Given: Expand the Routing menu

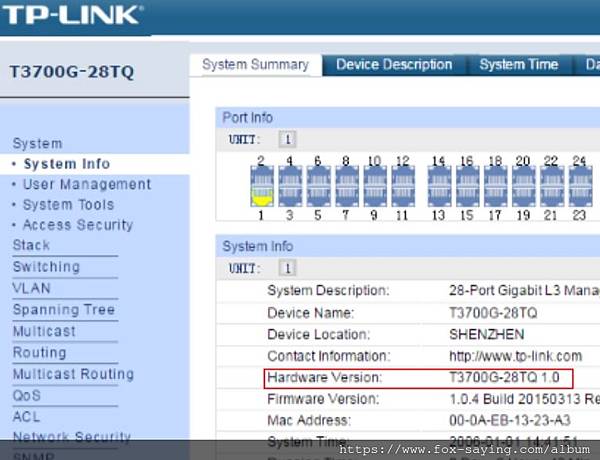Looking at the screenshot, I should (x=39, y=352).
